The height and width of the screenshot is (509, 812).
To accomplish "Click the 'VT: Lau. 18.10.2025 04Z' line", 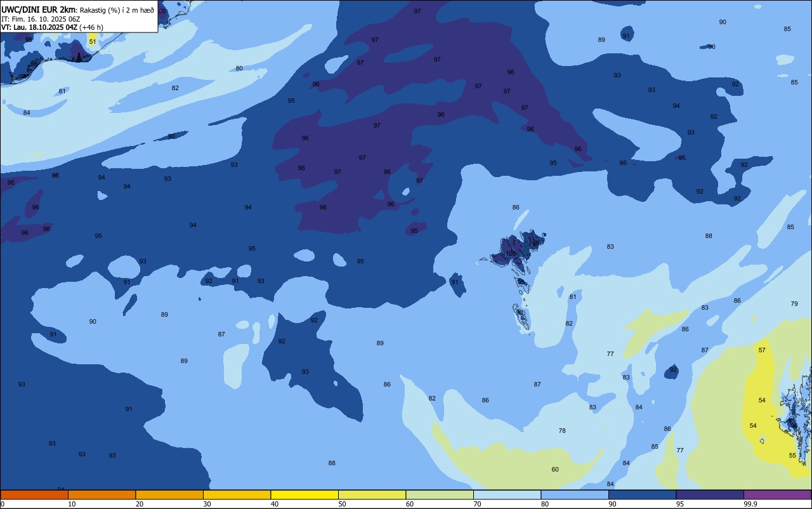I will pos(39,27).
